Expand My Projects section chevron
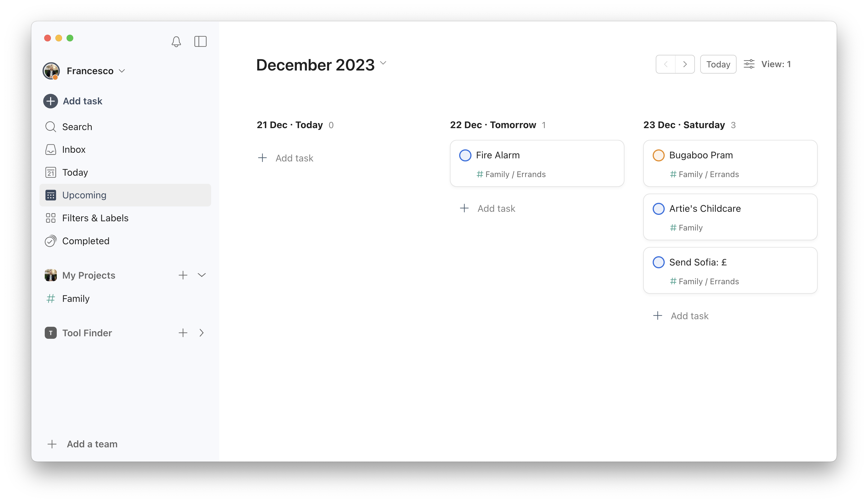 tap(202, 274)
